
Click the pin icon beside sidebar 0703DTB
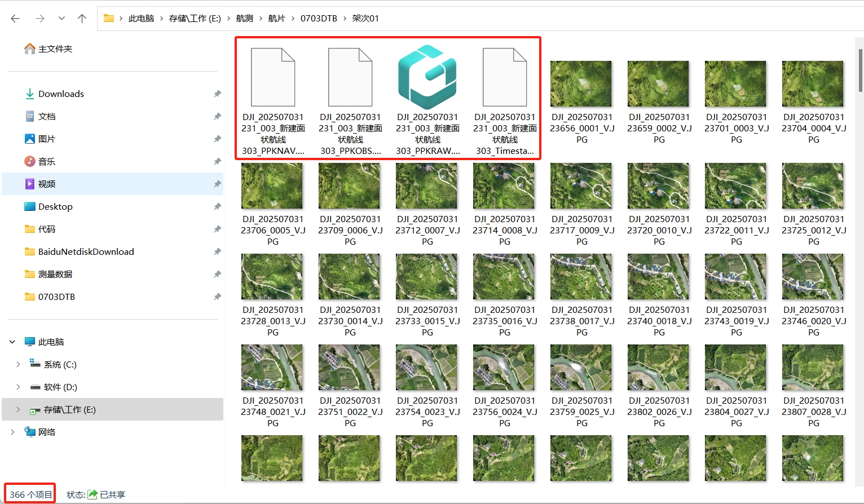tap(217, 297)
